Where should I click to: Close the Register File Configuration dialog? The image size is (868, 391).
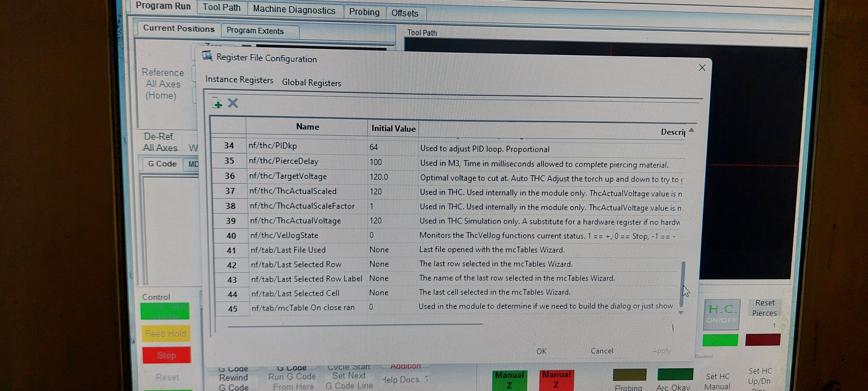pyautogui.click(x=702, y=68)
